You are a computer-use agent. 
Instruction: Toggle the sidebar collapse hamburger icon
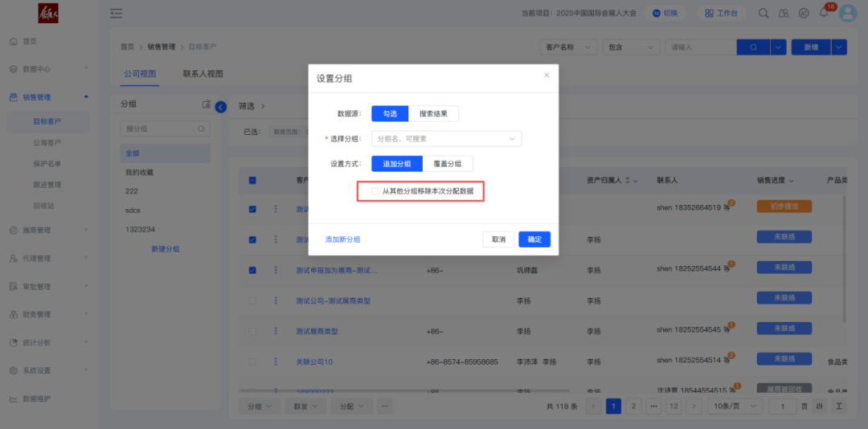[x=117, y=14]
